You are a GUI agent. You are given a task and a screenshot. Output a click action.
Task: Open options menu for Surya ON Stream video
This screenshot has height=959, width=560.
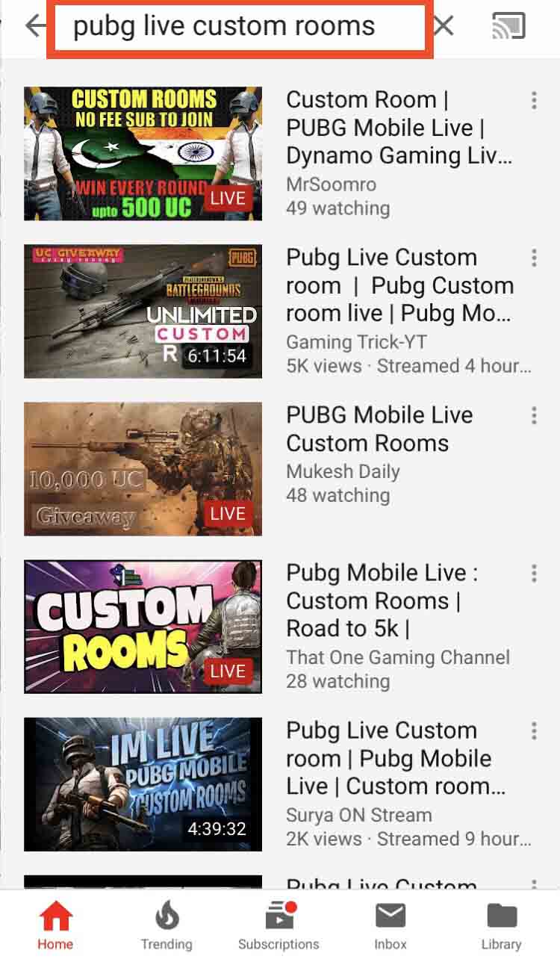point(534,730)
